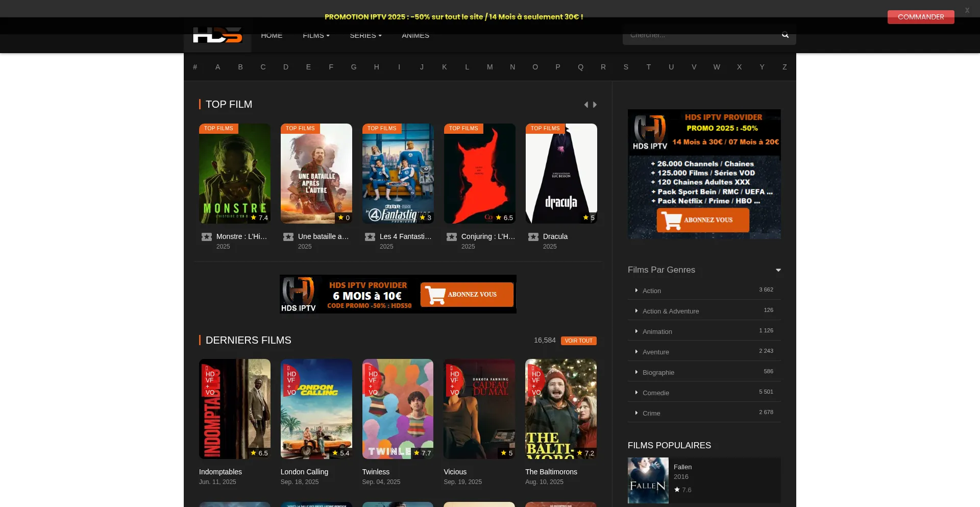This screenshot has width=980, height=507.
Task: Click the Voir Tout button
Action: [578, 341]
